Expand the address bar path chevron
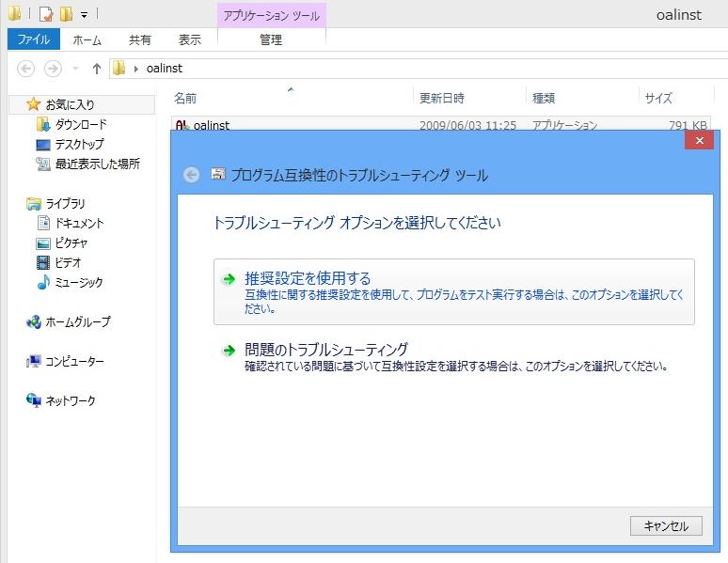The width and height of the screenshot is (728, 563). 136,69
